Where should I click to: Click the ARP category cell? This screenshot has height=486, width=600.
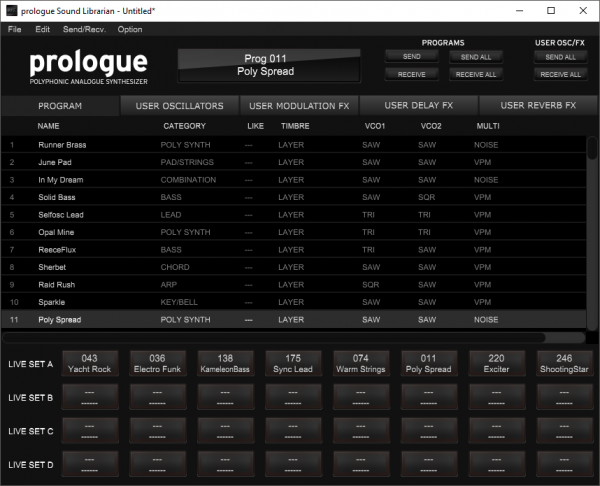click(x=169, y=285)
